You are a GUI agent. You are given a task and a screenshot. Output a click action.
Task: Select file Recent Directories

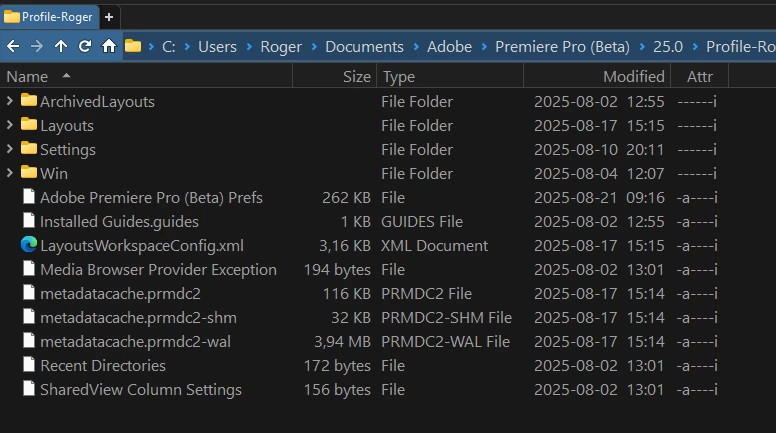103,366
